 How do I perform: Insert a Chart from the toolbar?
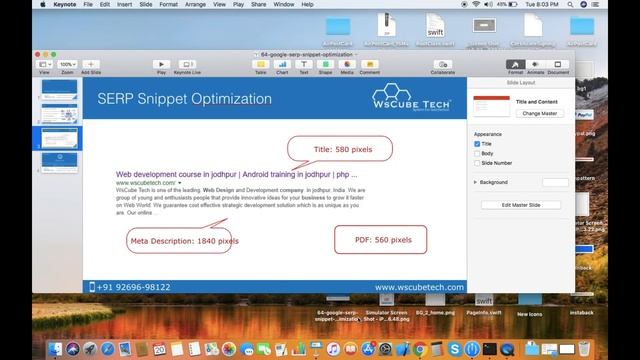282,64
